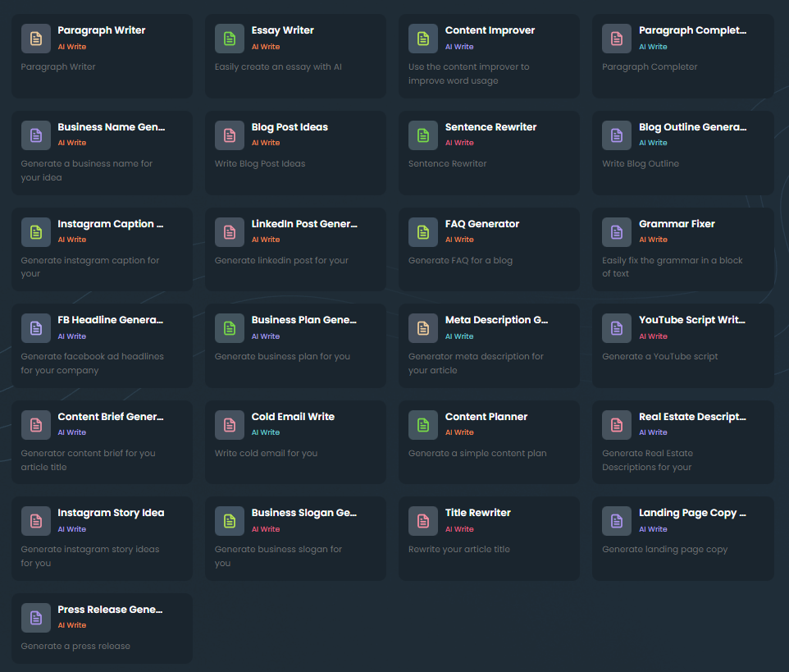Image resolution: width=789 pixels, height=672 pixels.
Task: Click 'Generator meta description' text
Action: click(x=476, y=363)
